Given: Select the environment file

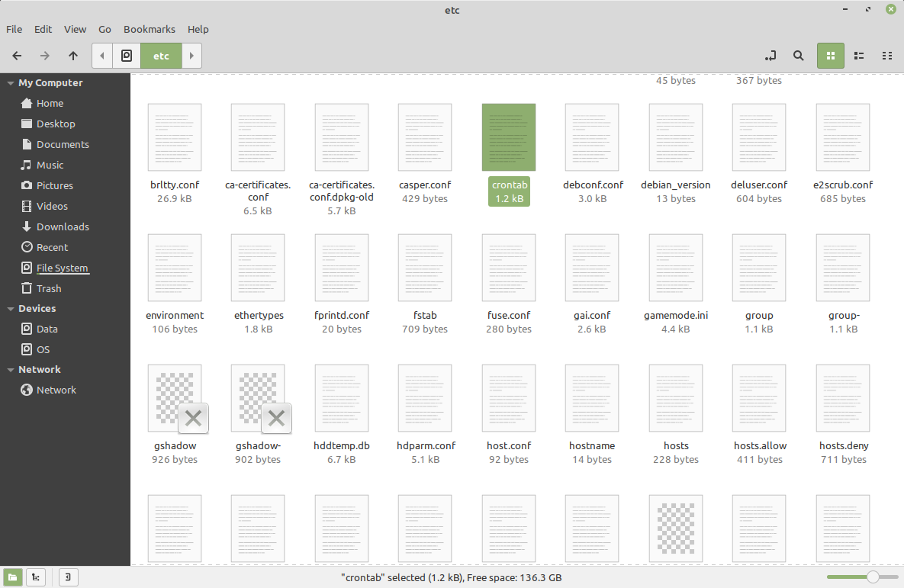Looking at the screenshot, I should point(175,268).
